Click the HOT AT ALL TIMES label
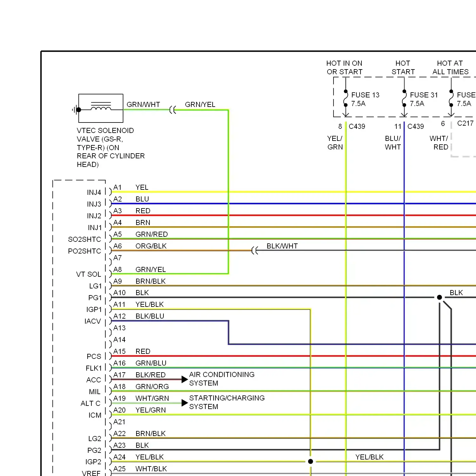 pyautogui.click(x=450, y=68)
